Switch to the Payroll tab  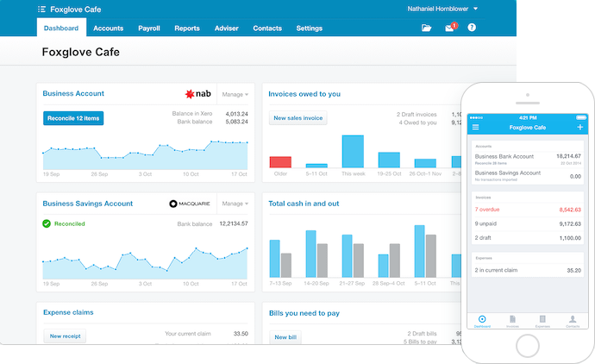click(x=148, y=28)
